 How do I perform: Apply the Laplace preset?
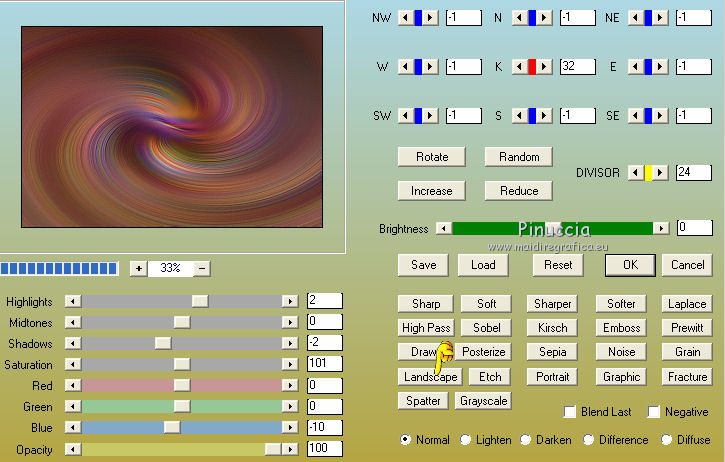coord(687,304)
